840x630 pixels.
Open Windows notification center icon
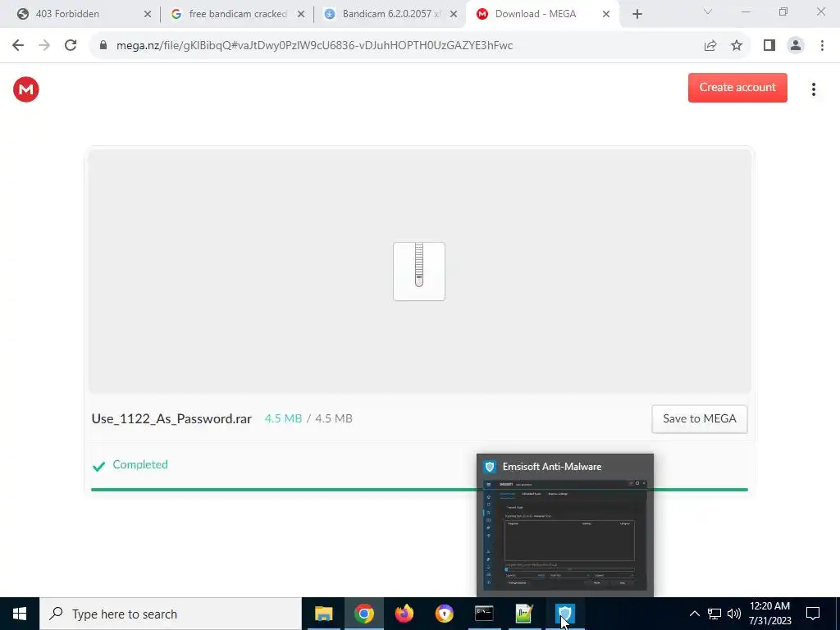point(813,614)
